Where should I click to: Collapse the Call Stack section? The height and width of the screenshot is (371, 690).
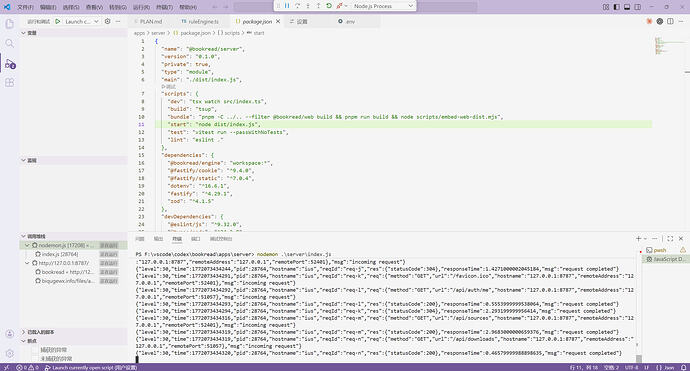73,236
